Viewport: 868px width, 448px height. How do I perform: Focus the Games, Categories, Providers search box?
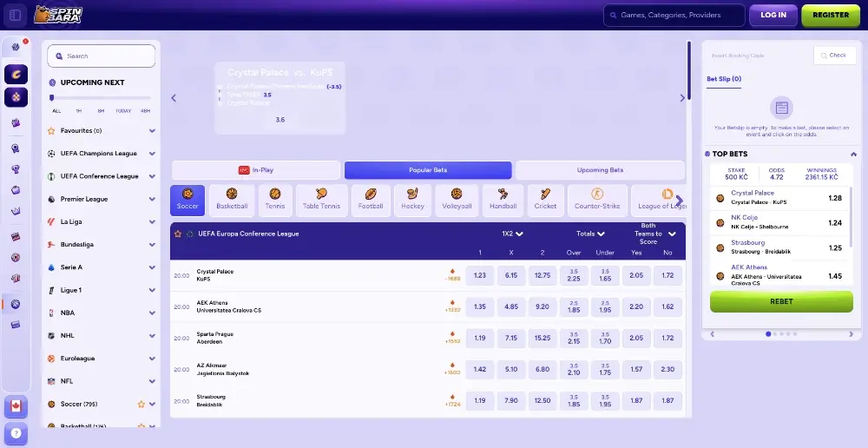point(674,15)
